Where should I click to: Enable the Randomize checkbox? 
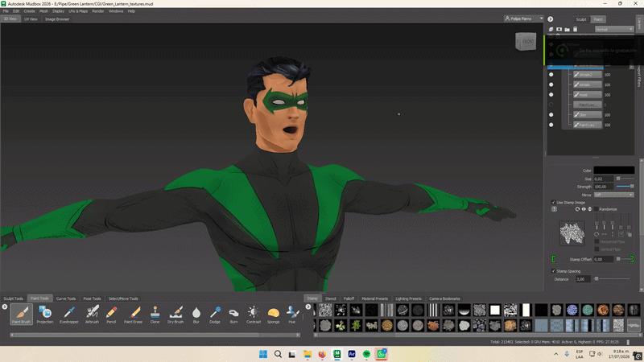(x=596, y=209)
